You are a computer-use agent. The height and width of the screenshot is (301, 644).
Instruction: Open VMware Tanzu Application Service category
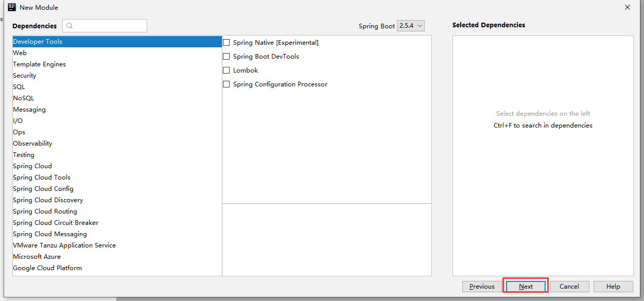117,245
